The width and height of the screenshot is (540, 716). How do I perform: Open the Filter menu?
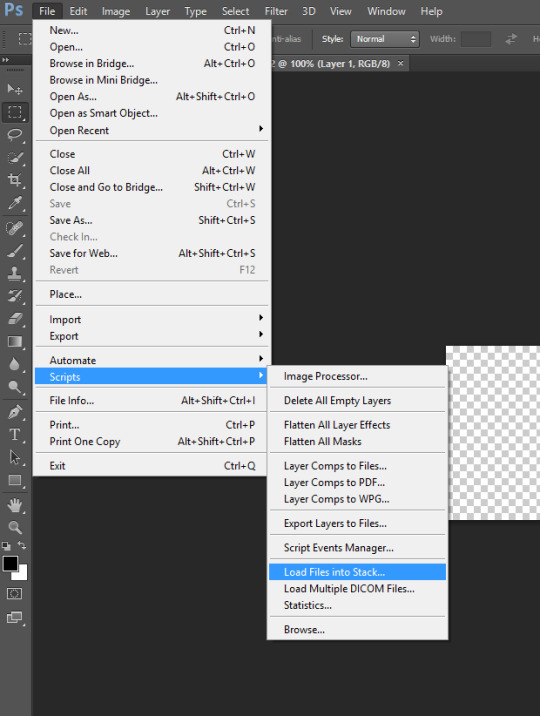(276, 11)
